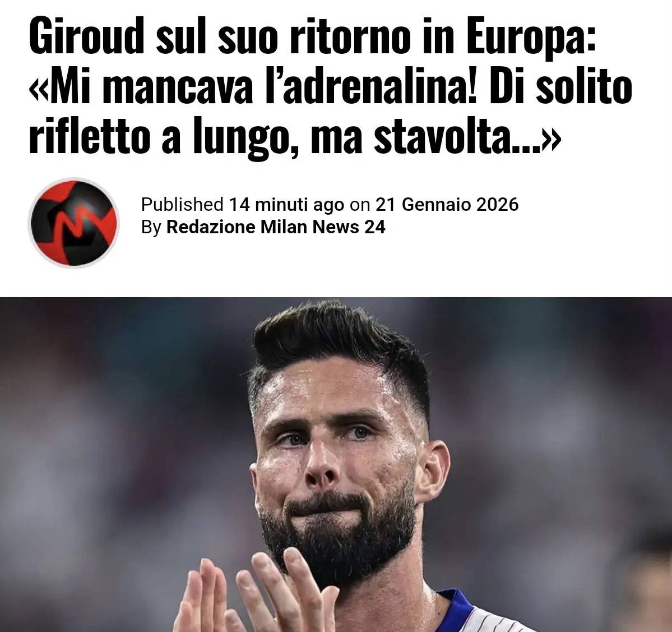
Task: Click the player's face in the photo
Action: pos(339,463)
